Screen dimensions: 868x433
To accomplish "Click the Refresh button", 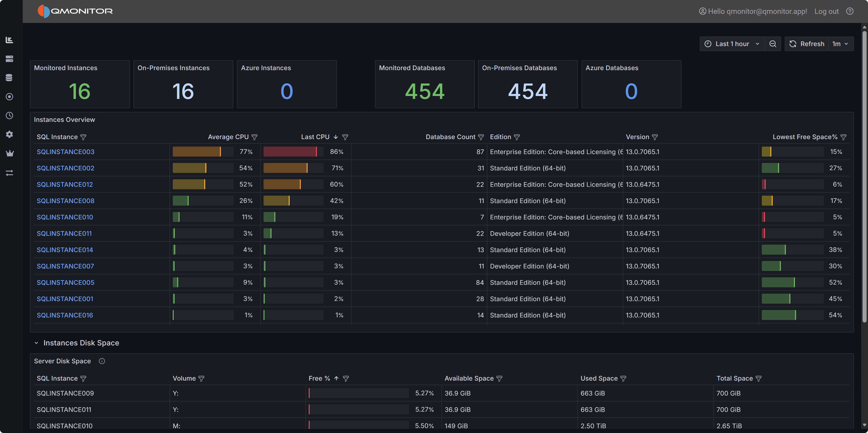I will (x=807, y=44).
